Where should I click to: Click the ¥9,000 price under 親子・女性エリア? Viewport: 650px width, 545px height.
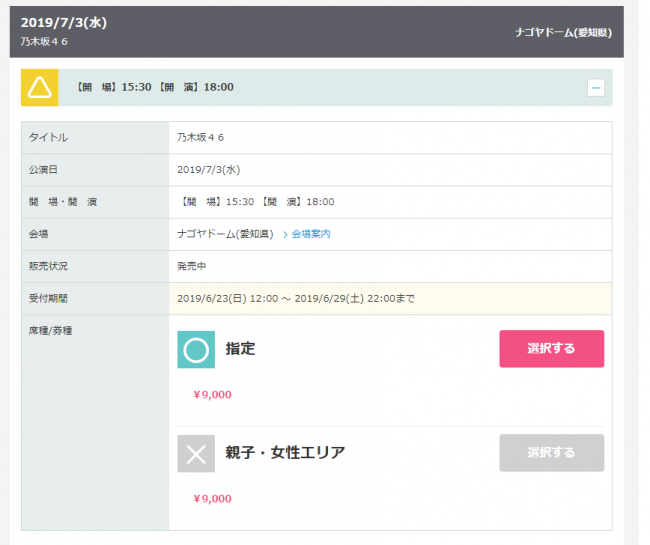213,499
